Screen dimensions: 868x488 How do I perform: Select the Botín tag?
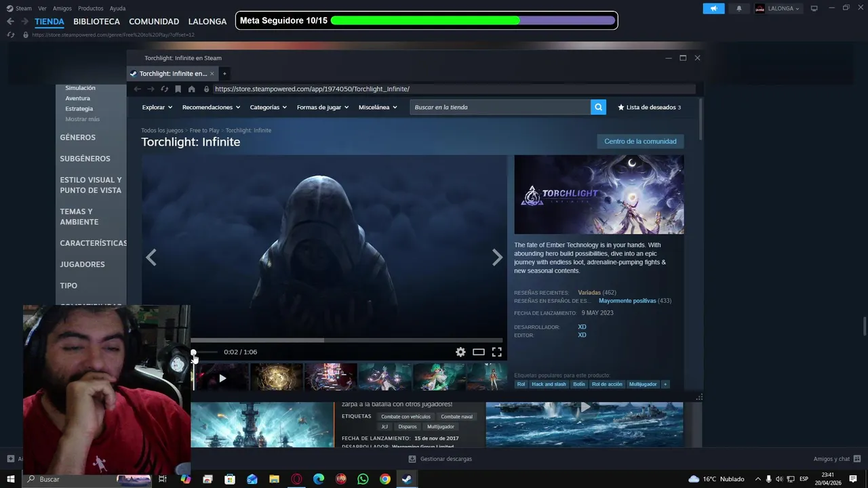(x=578, y=384)
